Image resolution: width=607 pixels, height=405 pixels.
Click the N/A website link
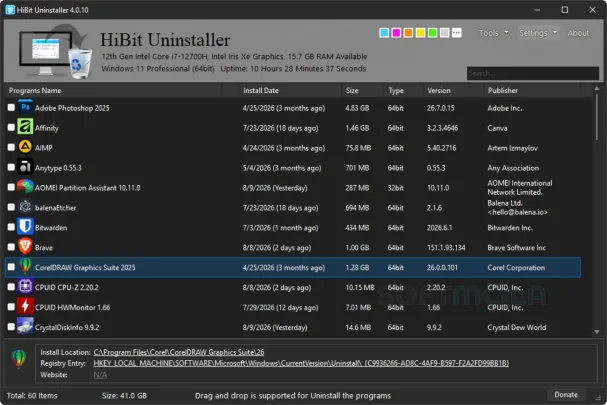(100, 375)
